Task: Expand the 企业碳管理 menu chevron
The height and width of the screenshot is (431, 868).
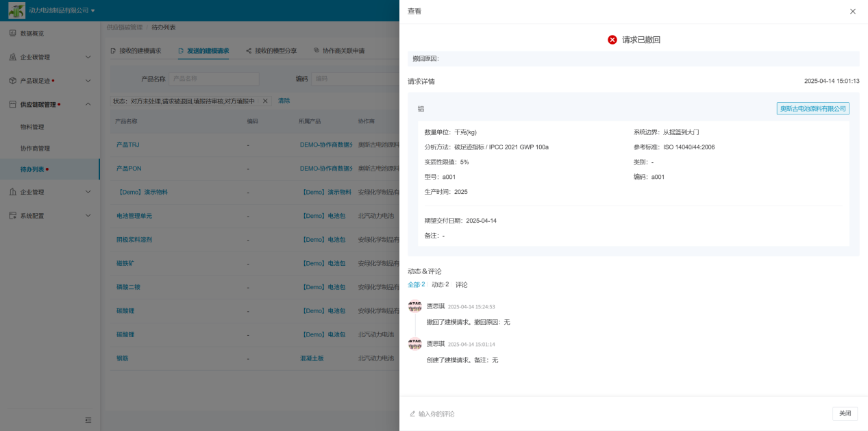Action: click(x=88, y=57)
